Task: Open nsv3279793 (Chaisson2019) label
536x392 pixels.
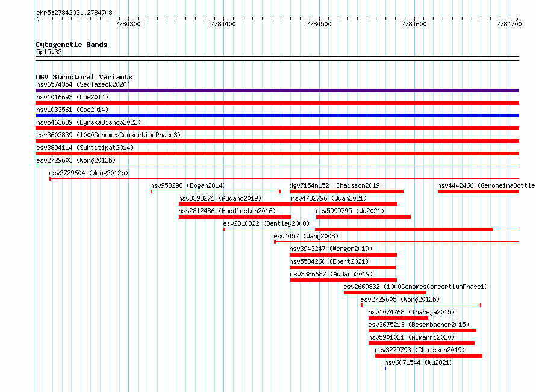Action: [420, 350]
